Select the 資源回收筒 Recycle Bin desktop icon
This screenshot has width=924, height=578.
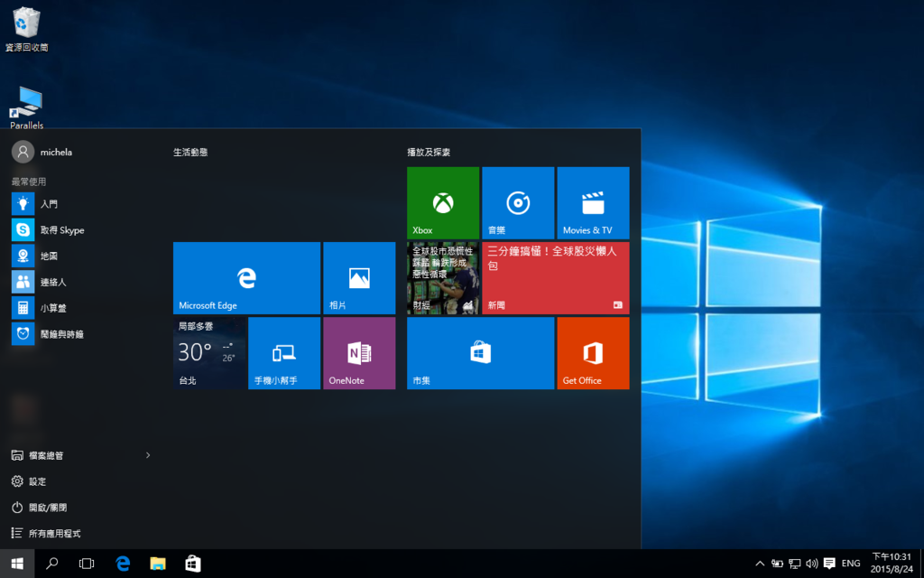point(26,28)
